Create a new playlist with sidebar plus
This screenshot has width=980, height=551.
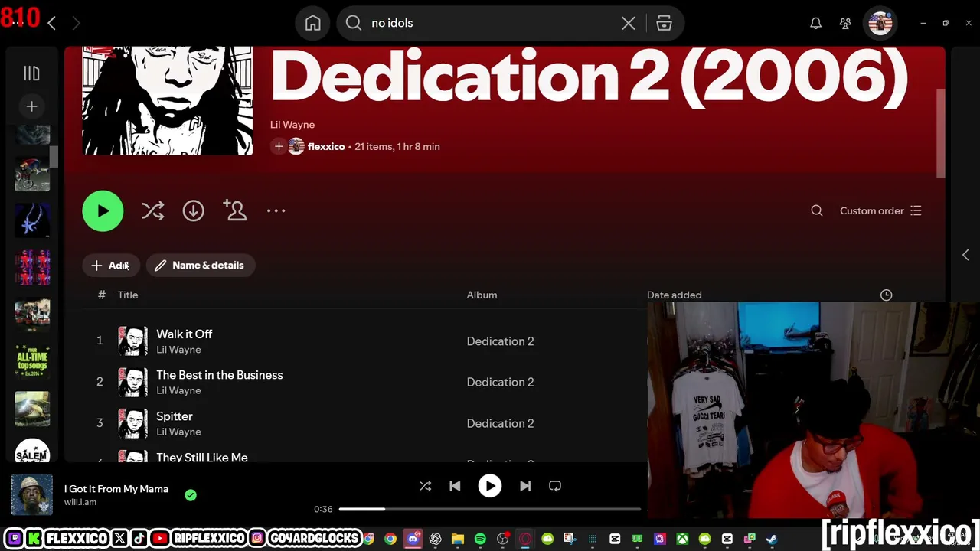[x=31, y=106]
